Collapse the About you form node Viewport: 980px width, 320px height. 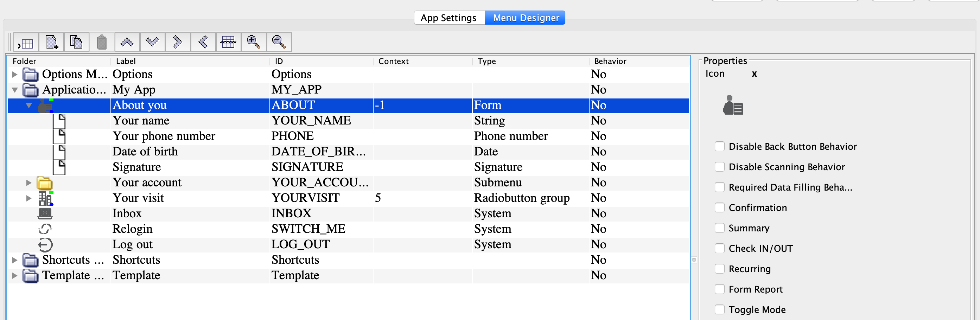pos(29,105)
